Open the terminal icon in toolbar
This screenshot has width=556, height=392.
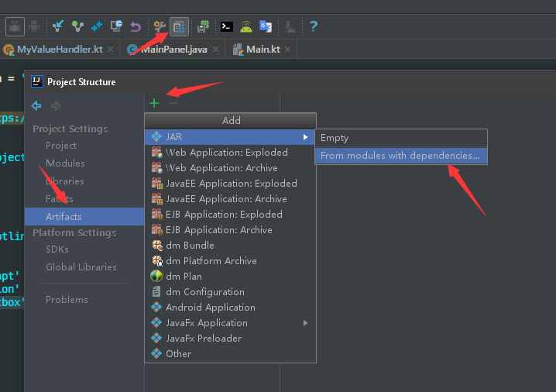pyautogui.click(x=227, y=26)
